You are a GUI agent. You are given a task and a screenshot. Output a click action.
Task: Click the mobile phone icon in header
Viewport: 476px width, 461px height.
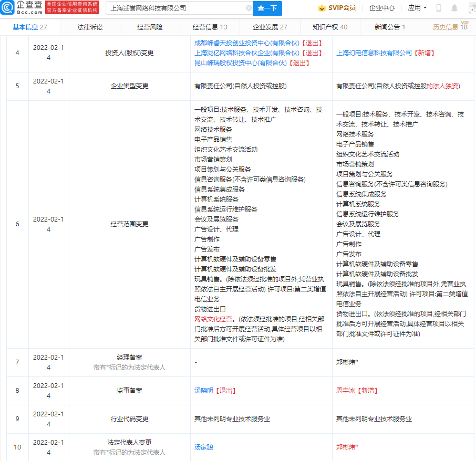click(x=439, y=8)
